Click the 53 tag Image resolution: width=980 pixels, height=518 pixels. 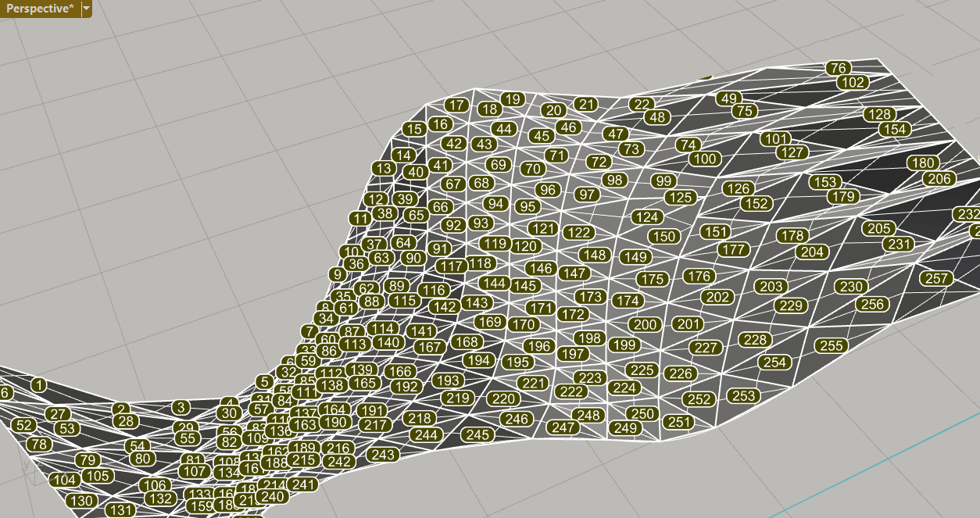[x=68, y=428]
